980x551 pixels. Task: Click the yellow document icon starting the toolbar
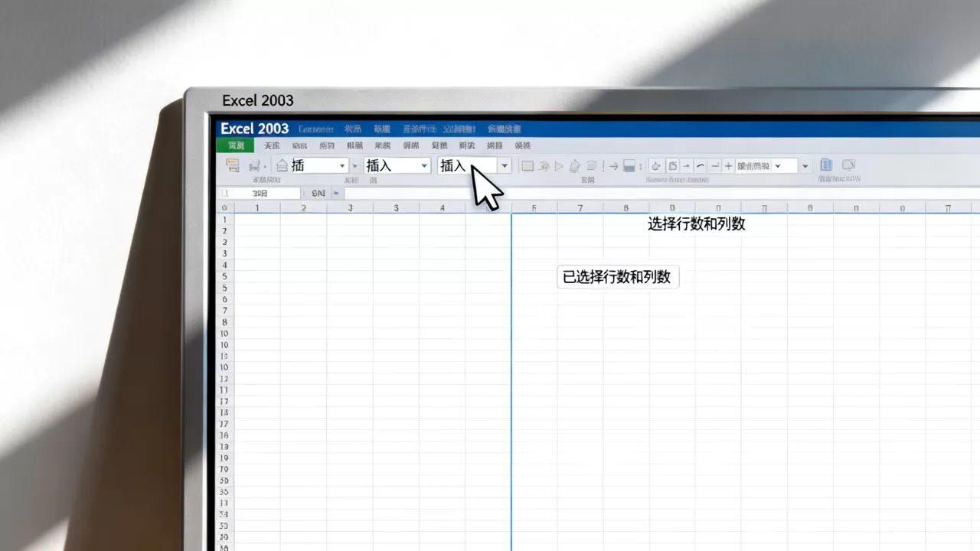click(233, 165)
